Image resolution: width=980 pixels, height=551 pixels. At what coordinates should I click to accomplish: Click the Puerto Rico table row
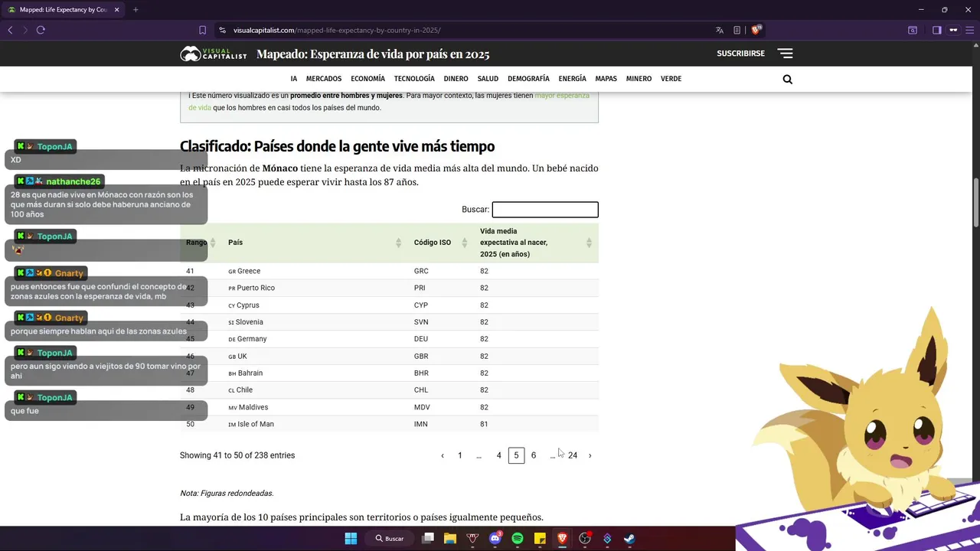click(389, 288)
